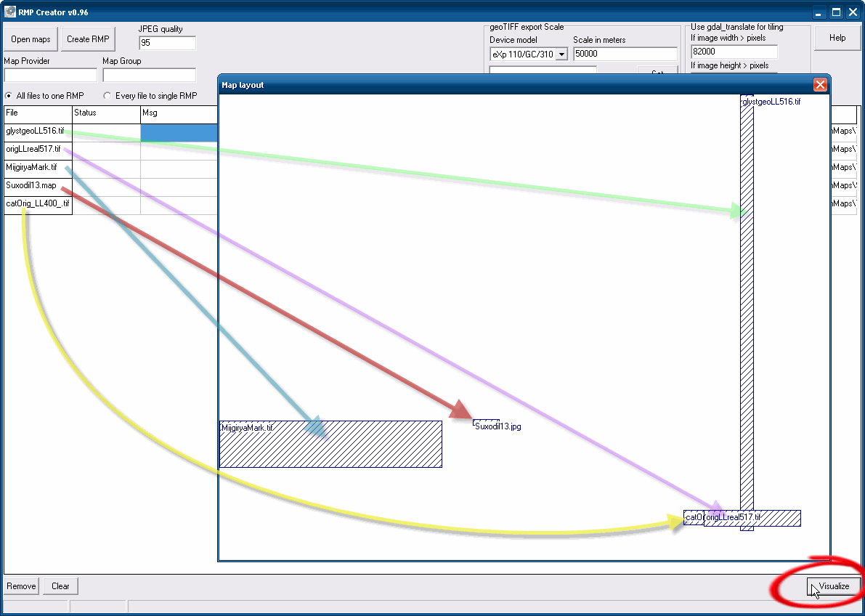Click the Map Provider text field
865x616 pixels.
(50, 75)
